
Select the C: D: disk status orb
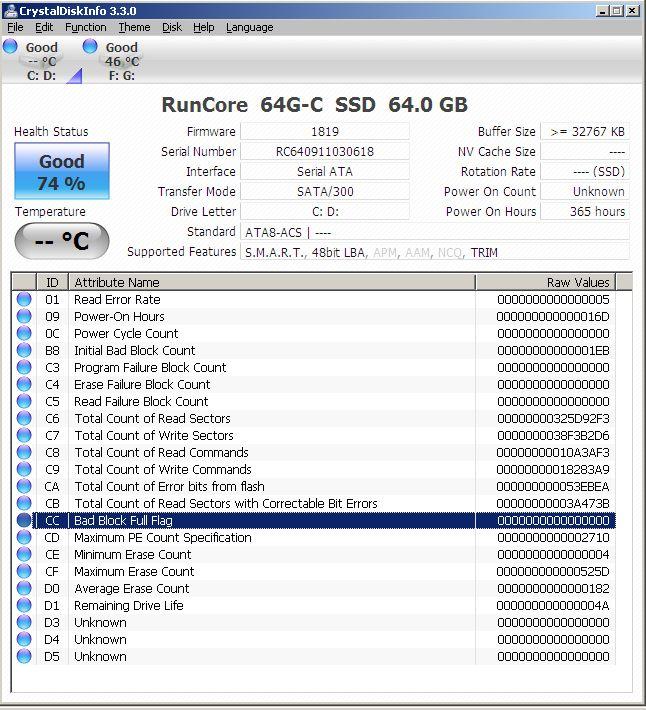(x=10, y=46)
